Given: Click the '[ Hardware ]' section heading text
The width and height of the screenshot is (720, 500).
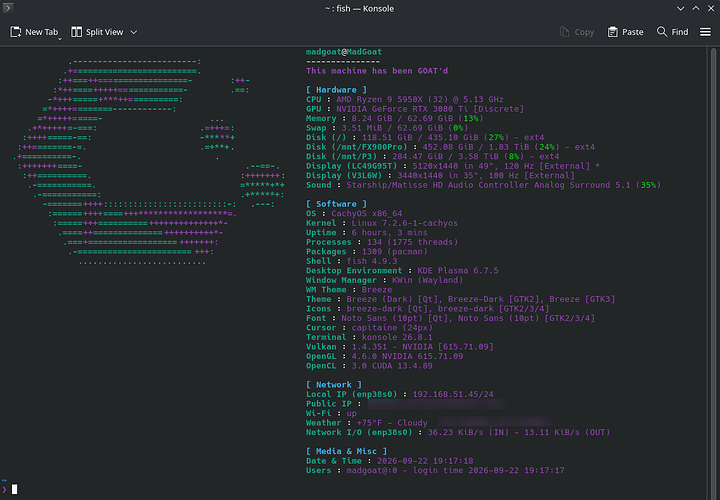Looking at the screenshot, I should click(x=337, y=90).
